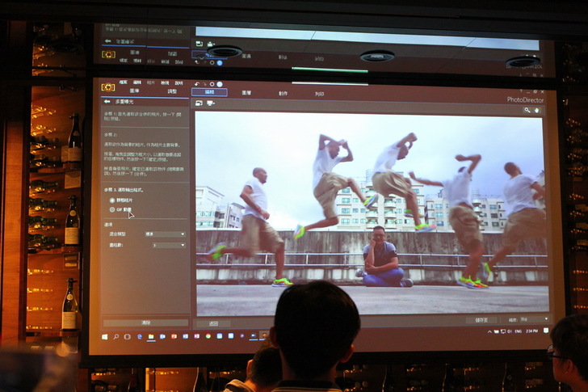Open the 混合類型 dropdown

[x=165, y=234]
